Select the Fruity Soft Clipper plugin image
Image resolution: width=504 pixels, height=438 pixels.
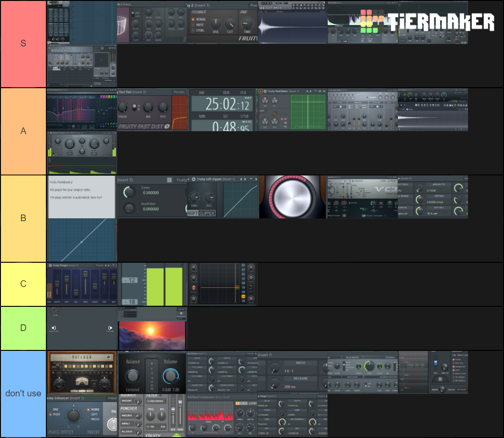click(x=222, y=197)
